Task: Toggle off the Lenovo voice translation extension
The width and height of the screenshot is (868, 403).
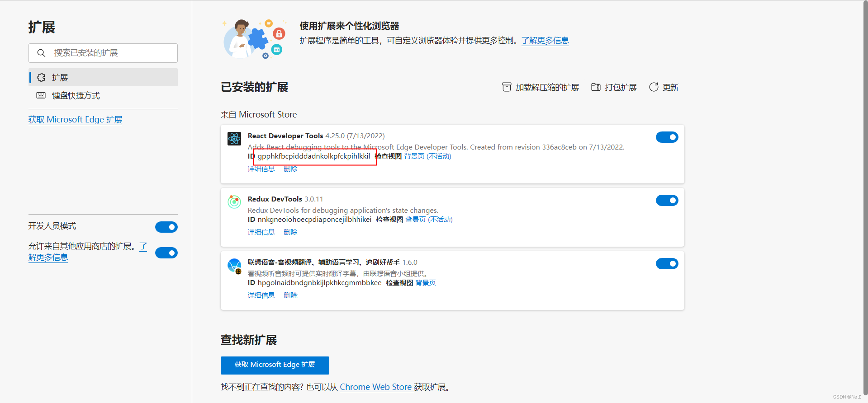Action: point(667,263)
